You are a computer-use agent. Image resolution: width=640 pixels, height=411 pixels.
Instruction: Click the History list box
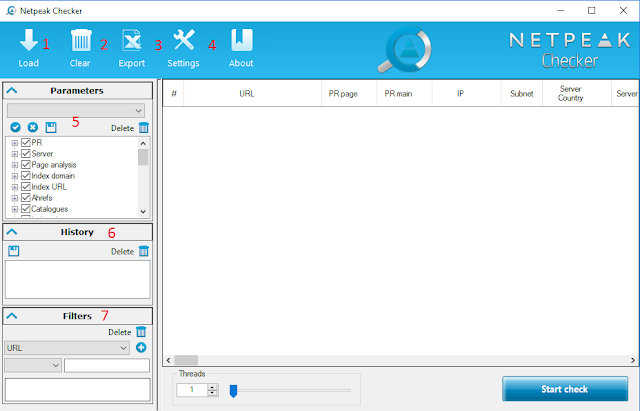coord(78,280)
